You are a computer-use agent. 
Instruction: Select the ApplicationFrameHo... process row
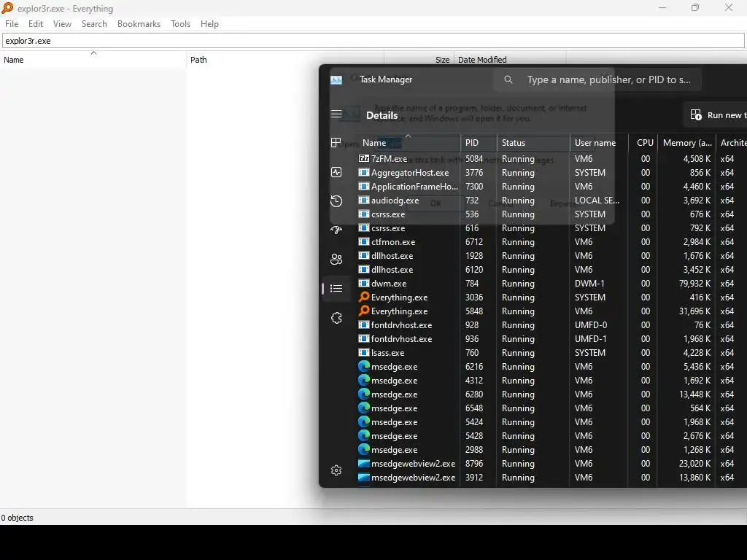coord(551,186)
